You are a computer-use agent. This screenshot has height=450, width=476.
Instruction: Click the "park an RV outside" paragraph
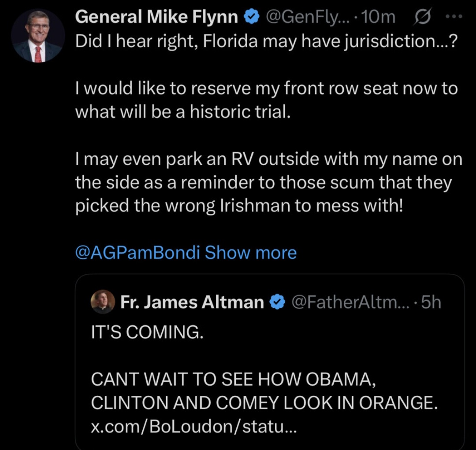(268, 182)
